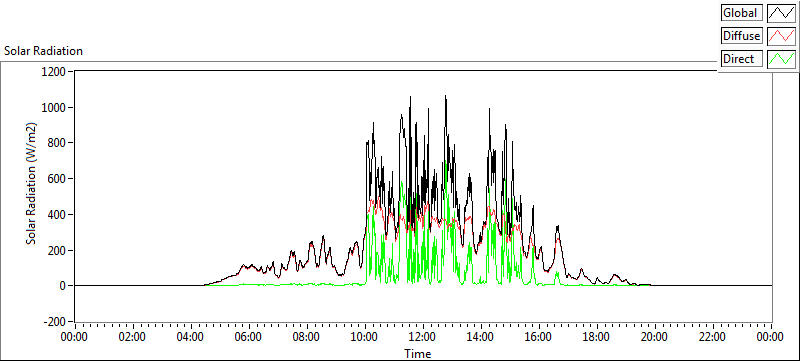Select the Global legend label
The height and width of the screenshot is (361, 800).
[742, 13]
